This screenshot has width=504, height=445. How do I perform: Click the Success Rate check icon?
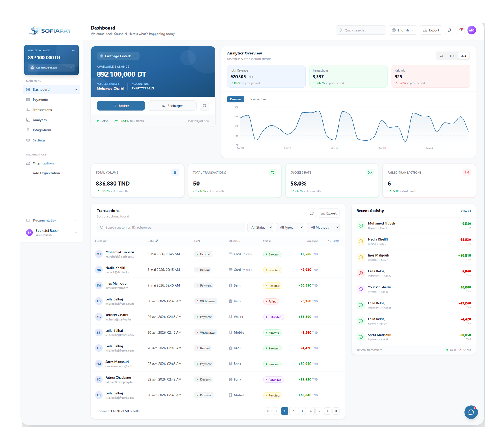(x=370, y=173)
